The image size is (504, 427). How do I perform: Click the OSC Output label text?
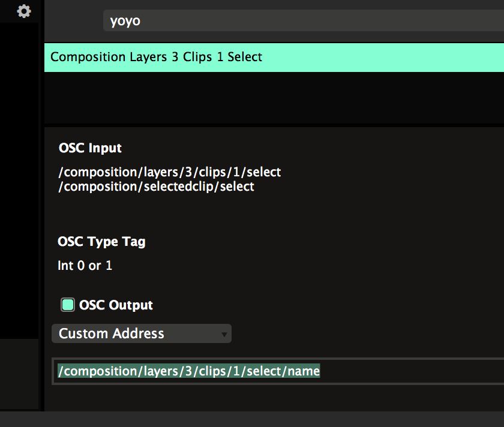tap(116, 305)
